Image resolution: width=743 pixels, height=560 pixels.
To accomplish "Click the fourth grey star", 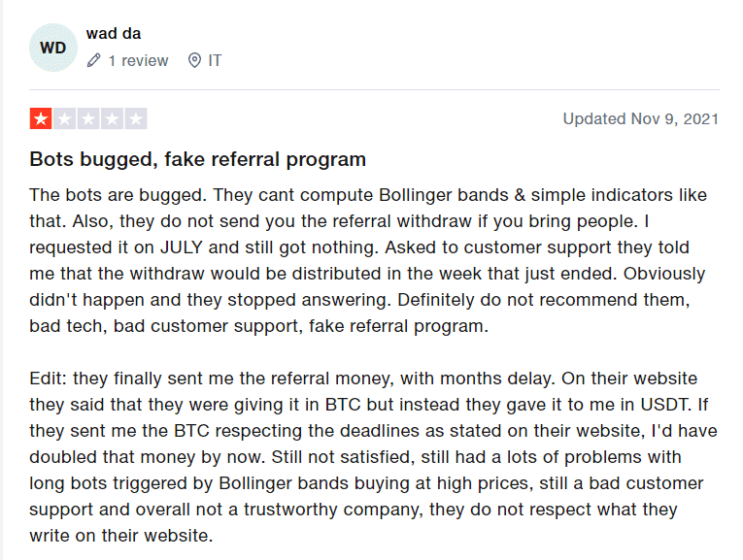I will pyautogui.click(x=112, y=118).
